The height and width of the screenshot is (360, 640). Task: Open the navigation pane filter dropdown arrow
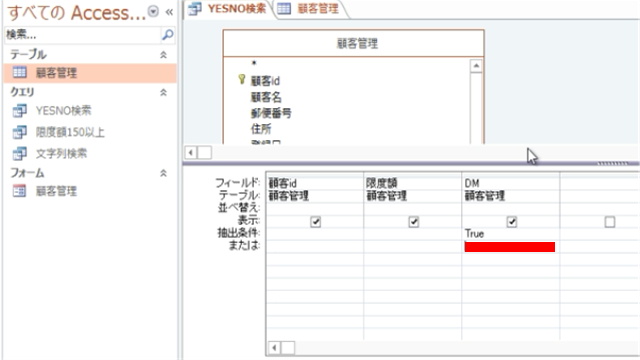click(x=153, y=11)
